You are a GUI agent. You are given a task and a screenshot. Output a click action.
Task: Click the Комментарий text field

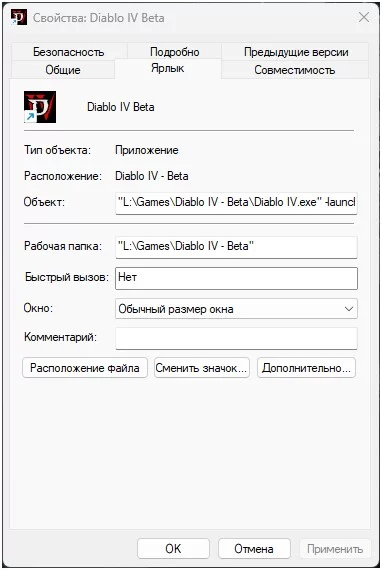[x=236, y=338]
